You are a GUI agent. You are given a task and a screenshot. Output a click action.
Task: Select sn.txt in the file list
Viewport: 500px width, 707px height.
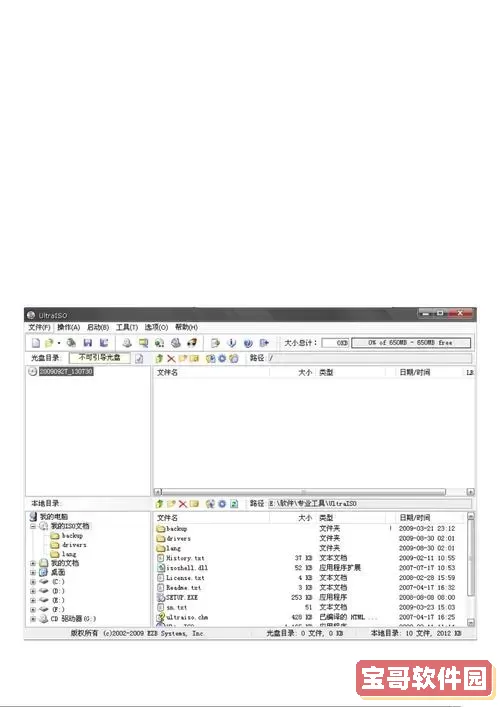pyautogui.click(x=176, y=608)
